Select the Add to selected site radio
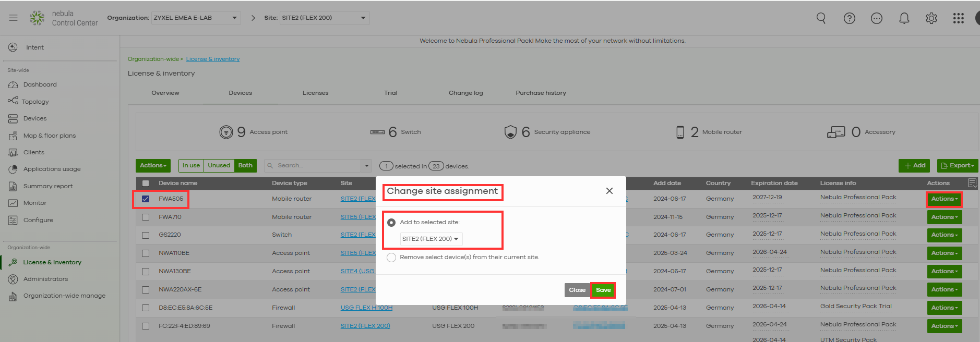Image resolution: width=980 pixels, height=342 pixels. (391, 223)
